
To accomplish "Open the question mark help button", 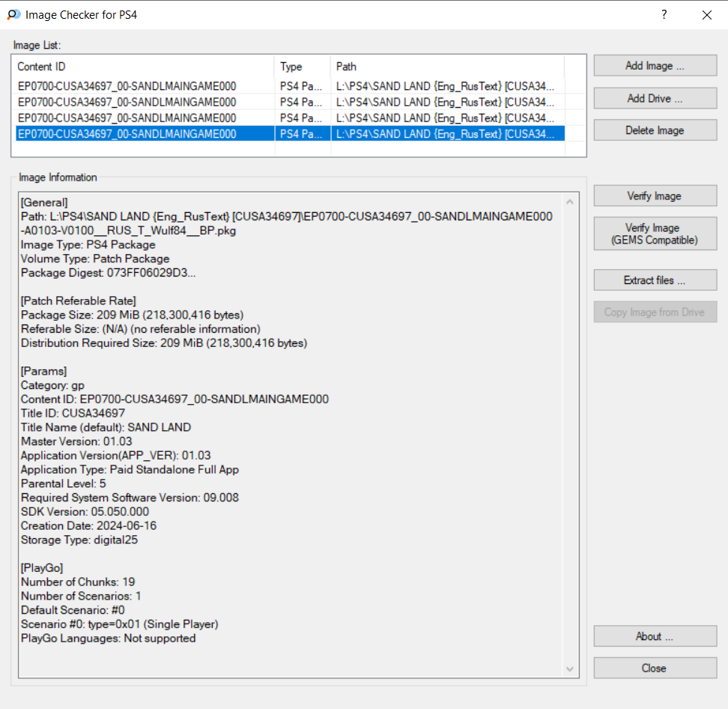I will 664,15.
